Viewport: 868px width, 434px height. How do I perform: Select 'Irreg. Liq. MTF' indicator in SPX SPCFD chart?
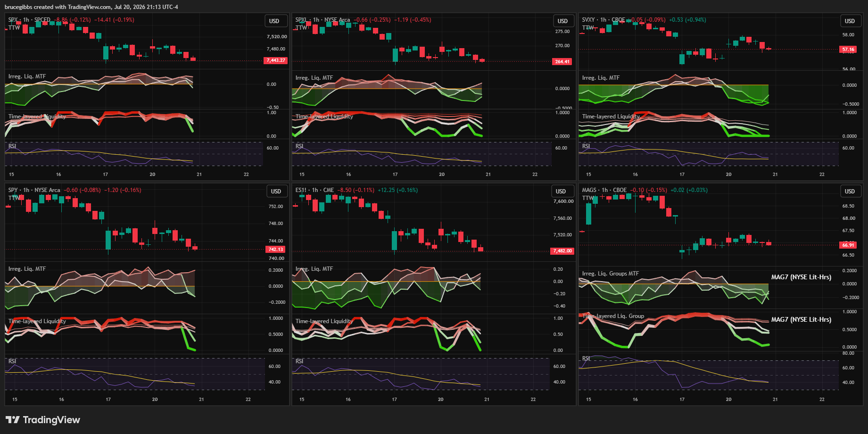point(27,76)
